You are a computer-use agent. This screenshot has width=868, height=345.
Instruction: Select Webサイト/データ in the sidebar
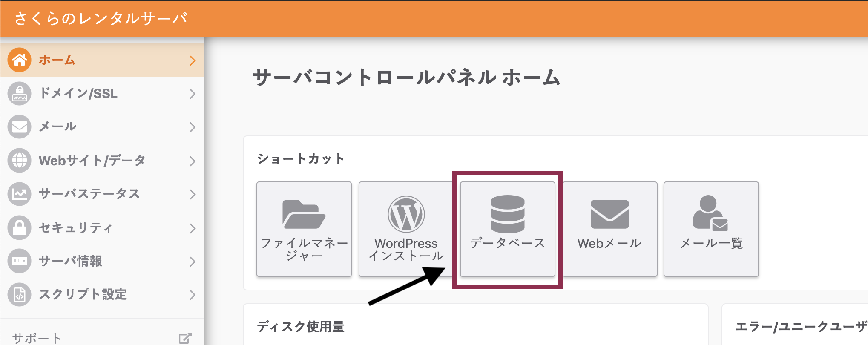pos(102,161)
